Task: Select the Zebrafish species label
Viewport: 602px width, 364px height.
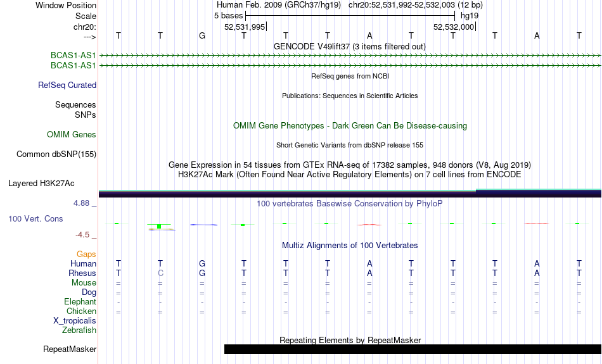Action: [x=79, y=330]
